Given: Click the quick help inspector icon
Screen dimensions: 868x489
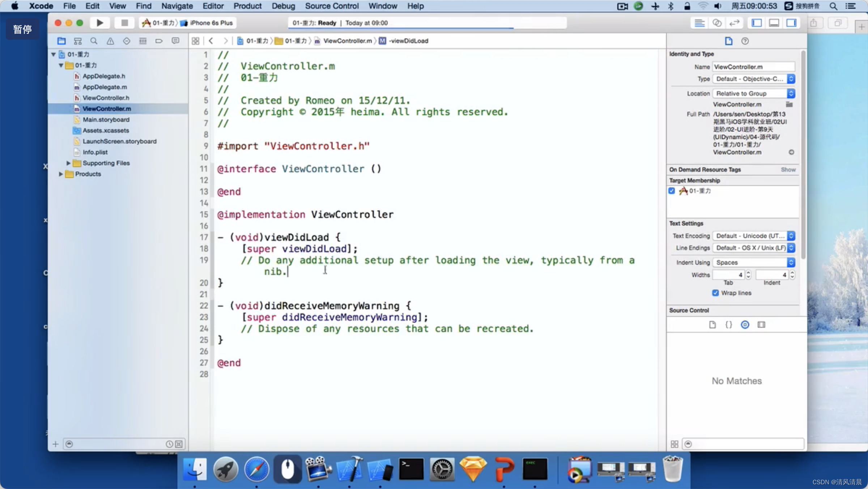Looking at the screenshot, I should (745, 41).
